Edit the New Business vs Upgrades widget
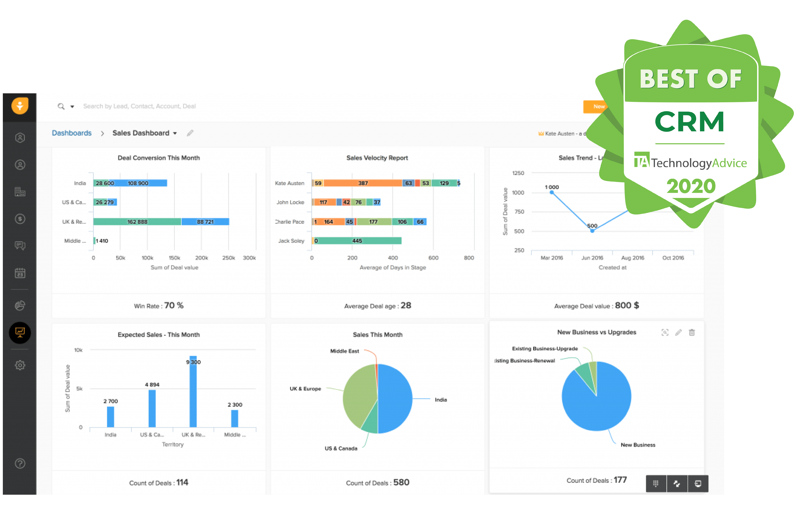The image size is (798, 532). point(679,332)
